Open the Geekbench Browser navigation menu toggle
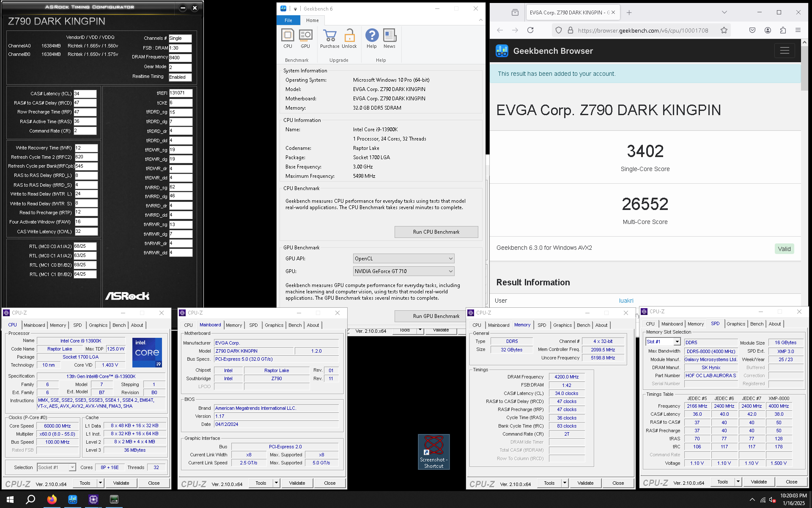This screenshot has width=812, height=508. pos(785,51)
